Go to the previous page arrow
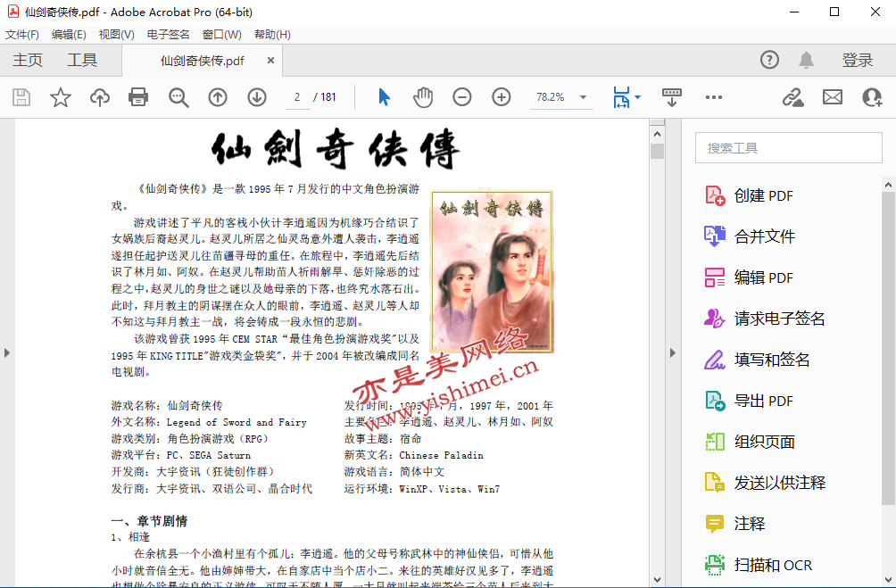The image size is (896, 588). click(218, 97)
